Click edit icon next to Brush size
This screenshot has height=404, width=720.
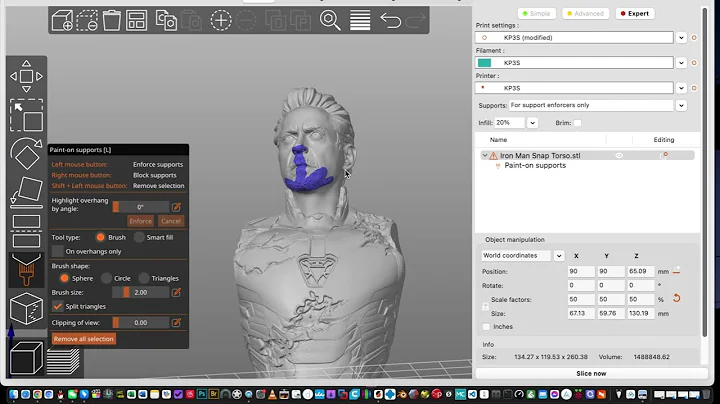click(176, 292)
